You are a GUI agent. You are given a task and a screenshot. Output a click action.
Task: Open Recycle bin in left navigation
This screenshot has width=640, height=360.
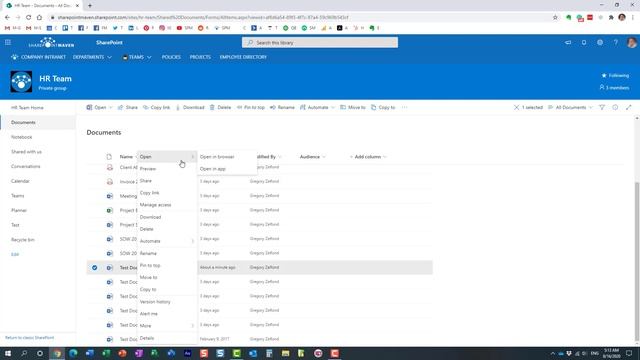pos(23,240)
